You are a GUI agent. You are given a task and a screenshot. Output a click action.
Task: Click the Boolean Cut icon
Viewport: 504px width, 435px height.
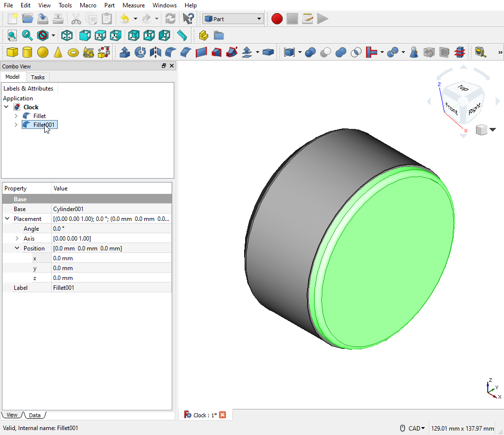pos(325,52)
